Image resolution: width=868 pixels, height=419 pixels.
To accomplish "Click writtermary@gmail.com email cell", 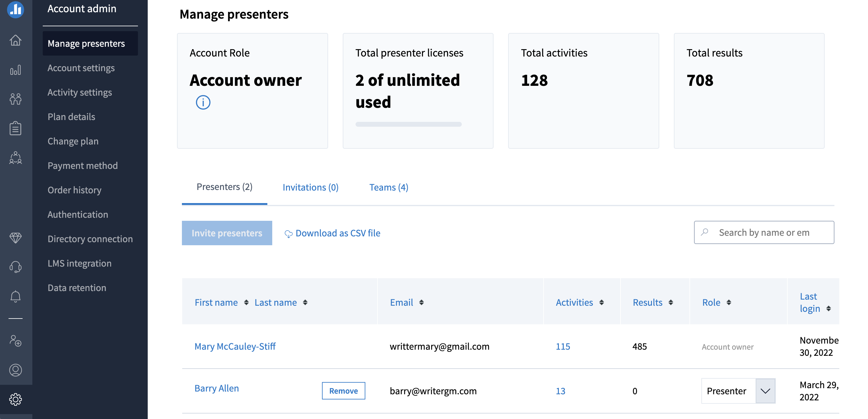I will coord(439,347).
